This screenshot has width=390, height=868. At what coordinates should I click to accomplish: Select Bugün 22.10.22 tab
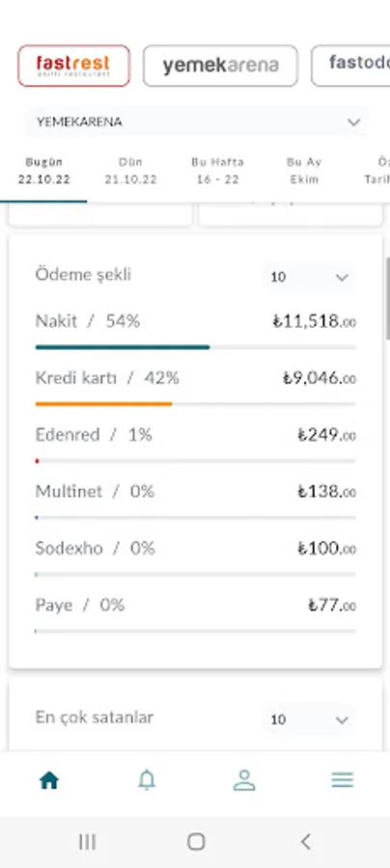(x=43, y=171)
